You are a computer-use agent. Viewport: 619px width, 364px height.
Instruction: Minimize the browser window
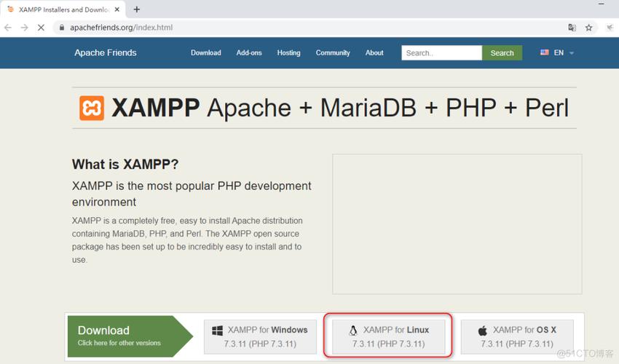pos(602,4)
